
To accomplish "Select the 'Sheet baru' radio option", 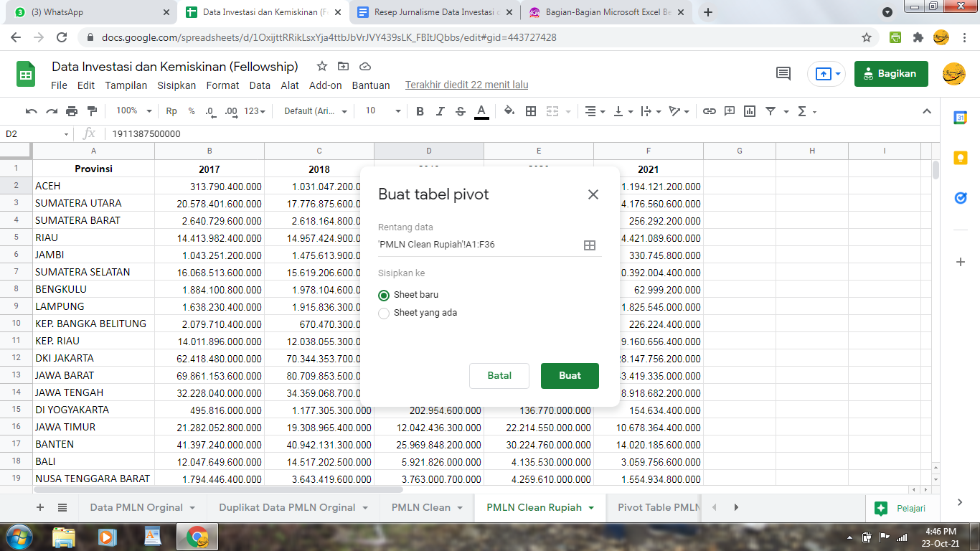I will coord(384,295).
